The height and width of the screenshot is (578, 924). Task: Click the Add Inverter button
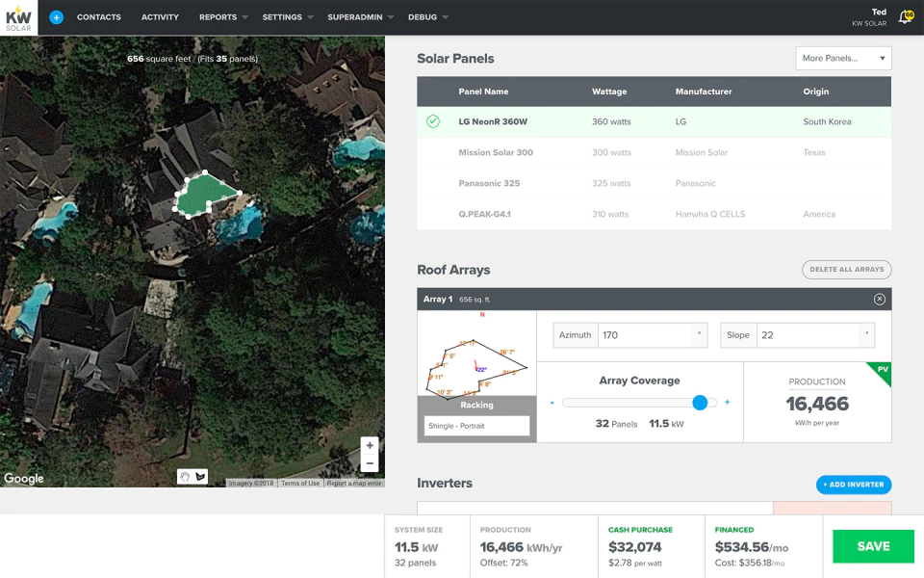click(854, 485)
